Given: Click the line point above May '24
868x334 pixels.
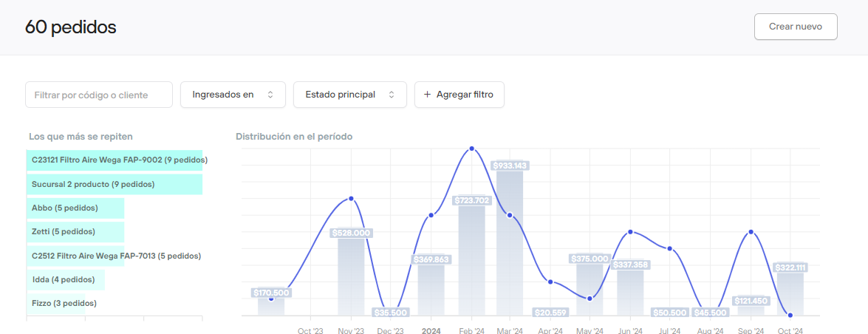Looking at the screenshot, I should click(x=590, y=299).
